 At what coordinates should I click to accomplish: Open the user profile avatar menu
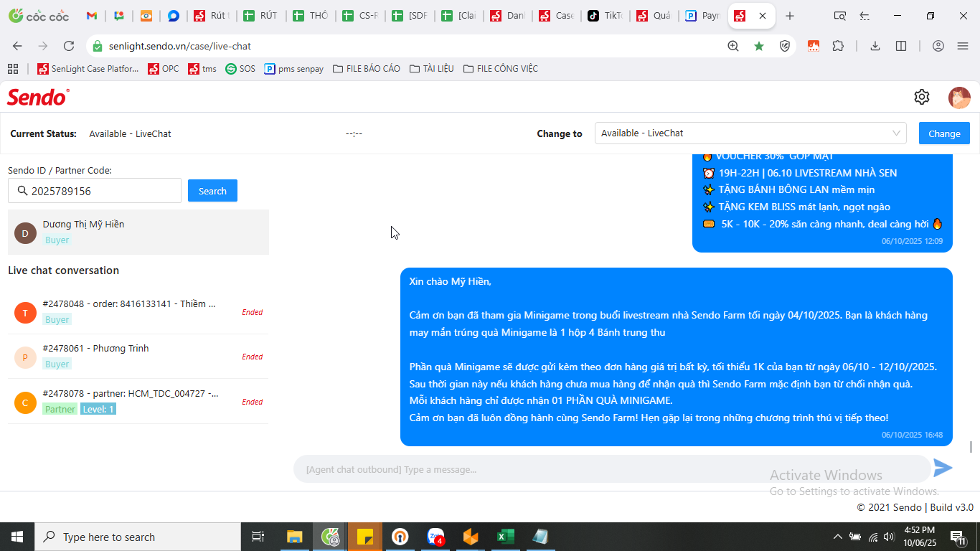coord(959,97)
